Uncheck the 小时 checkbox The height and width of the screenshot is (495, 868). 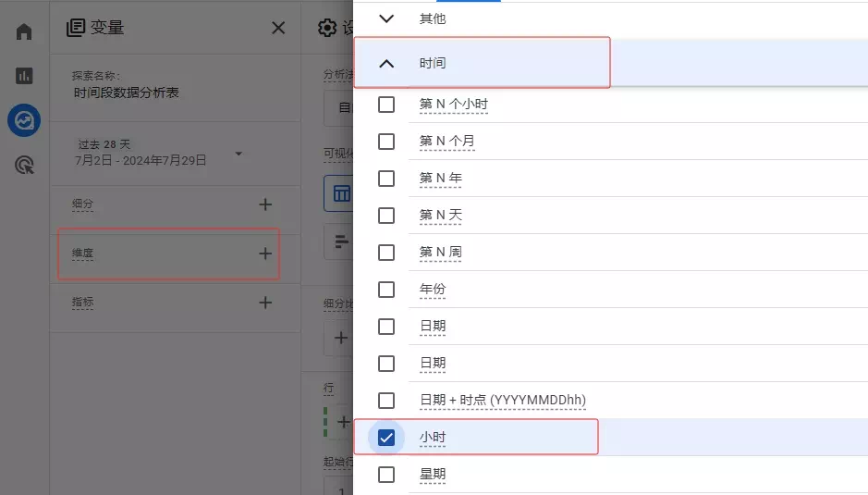click(x=386, y=438)
